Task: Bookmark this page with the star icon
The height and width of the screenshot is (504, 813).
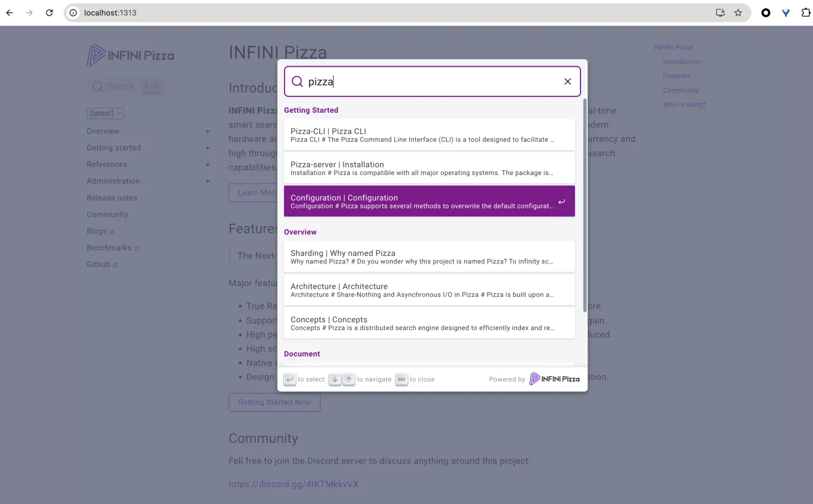Action: point(738,12)
